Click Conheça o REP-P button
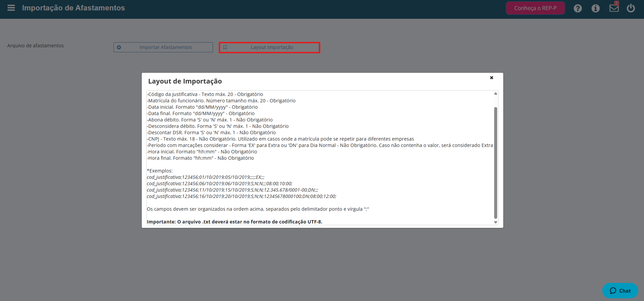The width and height of the screenshot is (644, 301). pos(535,8)
